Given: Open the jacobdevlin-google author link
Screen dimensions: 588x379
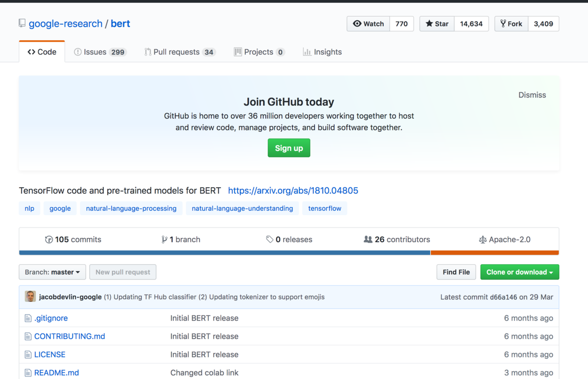Looking at the screenshot, I should point(71,297).
